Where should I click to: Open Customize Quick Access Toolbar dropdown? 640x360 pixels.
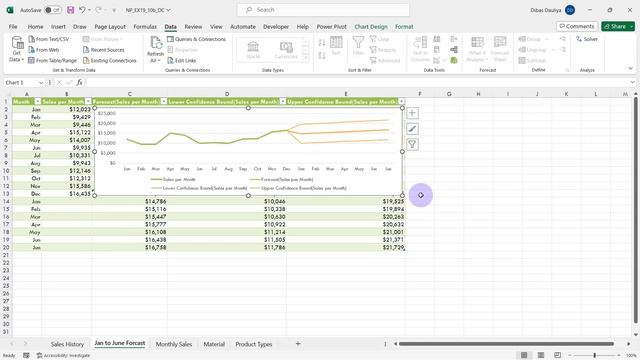point(114,10)
